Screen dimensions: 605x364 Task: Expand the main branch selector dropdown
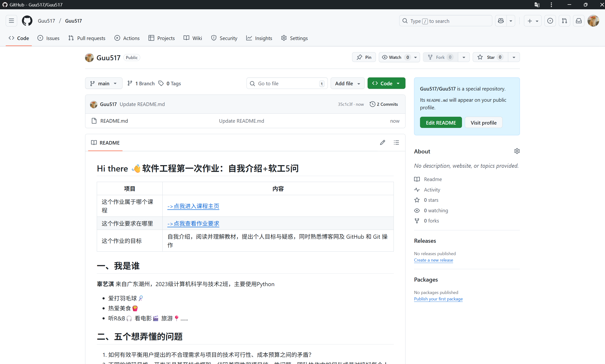[x=103, y=83]
